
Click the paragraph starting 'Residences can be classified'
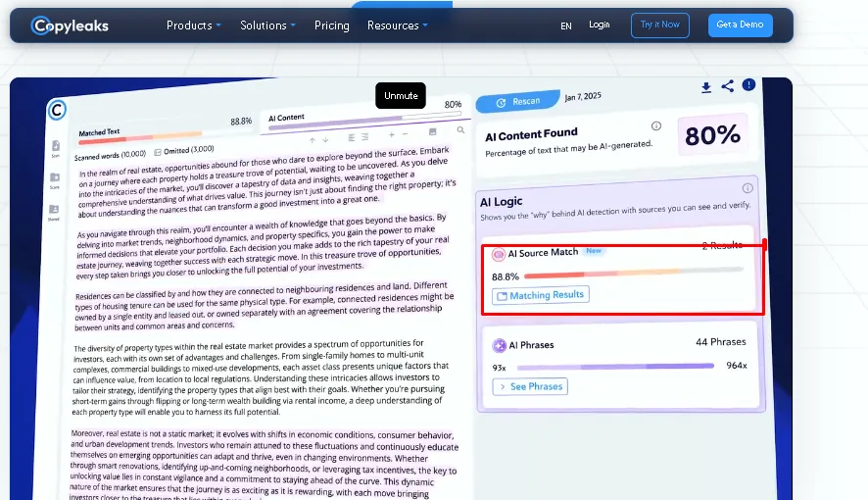point(265,306)
